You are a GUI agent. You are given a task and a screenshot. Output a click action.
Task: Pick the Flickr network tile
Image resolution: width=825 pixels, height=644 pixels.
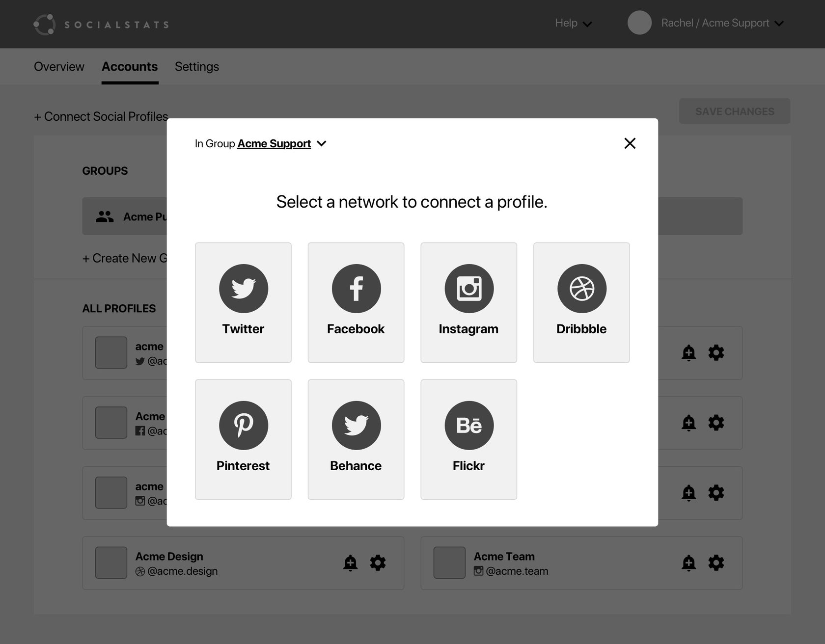[x=468, y=439]
